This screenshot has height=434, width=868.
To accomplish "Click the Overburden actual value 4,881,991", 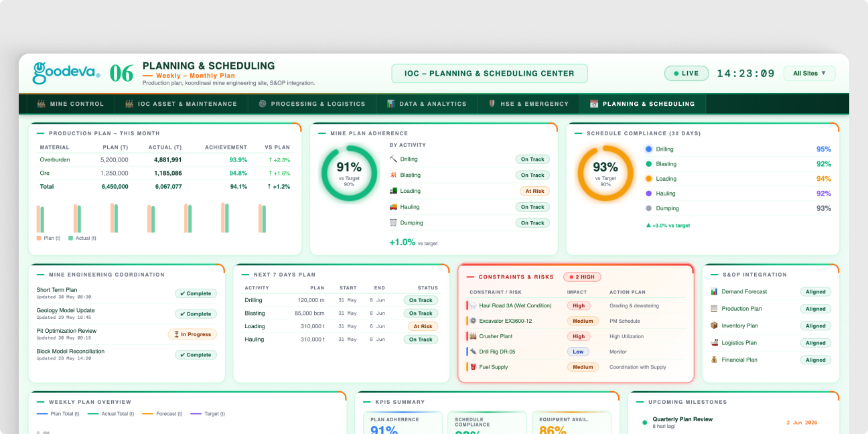I will (x=168, y=160).
